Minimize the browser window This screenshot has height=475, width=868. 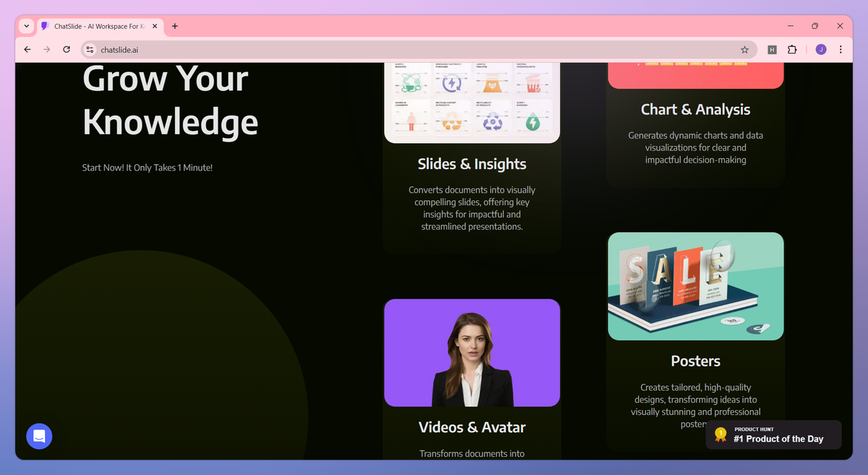[x=789, y=26]
